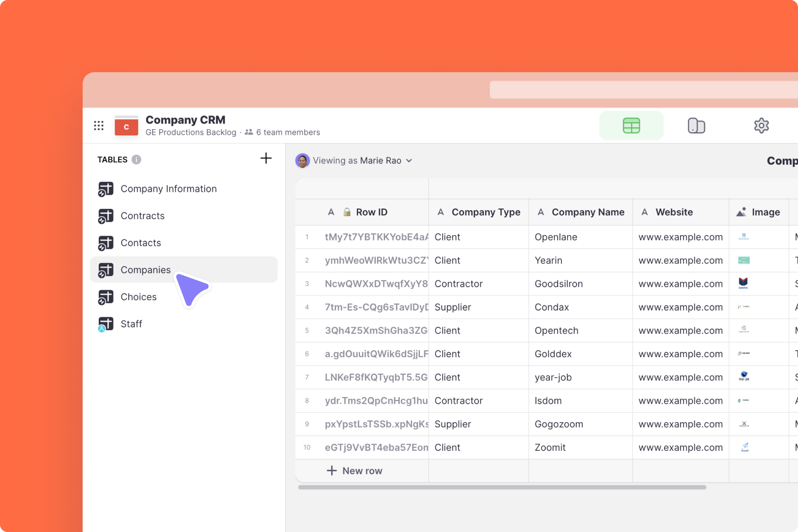
Task: Click the Row ID lock icon
Action: [347, 212]
